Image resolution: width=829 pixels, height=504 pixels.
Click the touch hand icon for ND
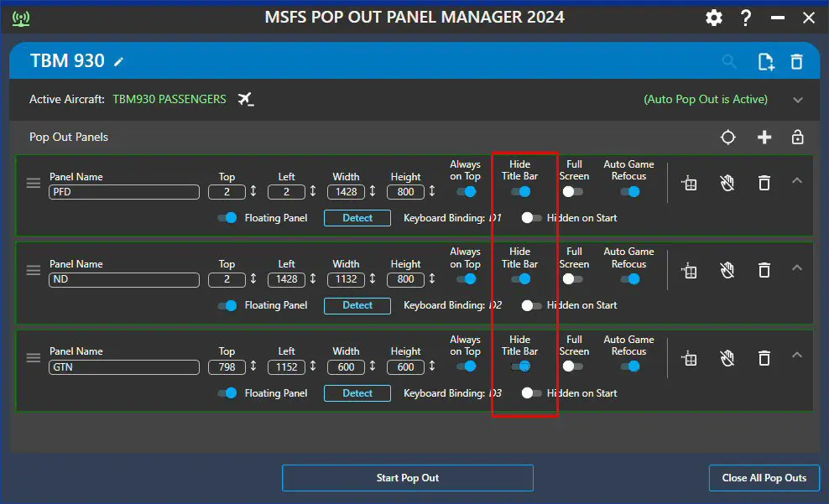pyautogui.click(x=727, y=271)
